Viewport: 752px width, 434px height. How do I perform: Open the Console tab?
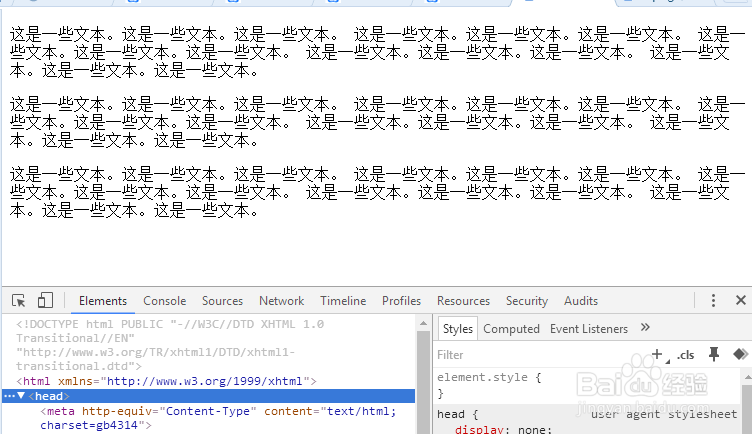pyautogui.click(x=164, y=301)
